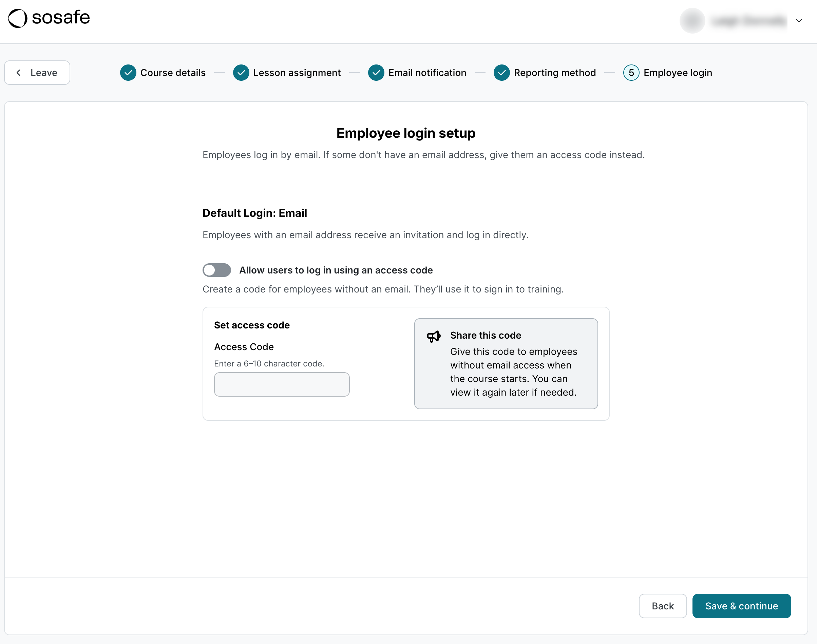Image resolution: width=817 pixels, height=644 pixels.
Task: Click the user avatar in the header
Action: point(692,21)
